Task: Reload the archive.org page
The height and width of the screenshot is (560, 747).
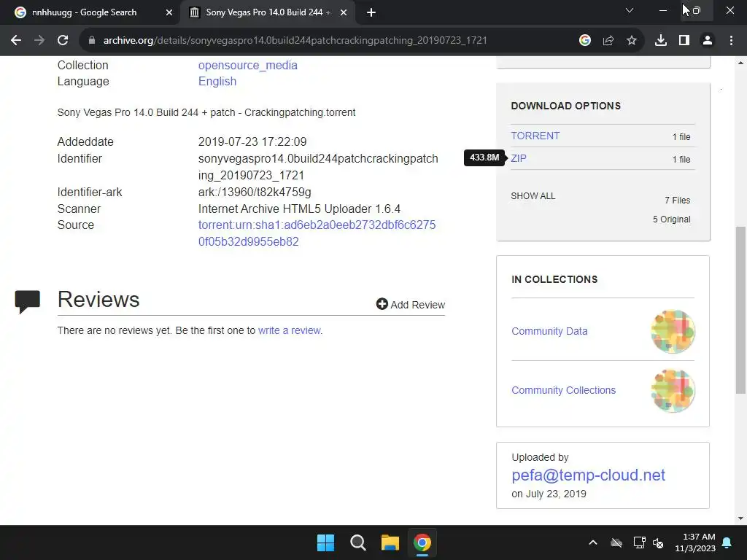Action: point(63,41)
